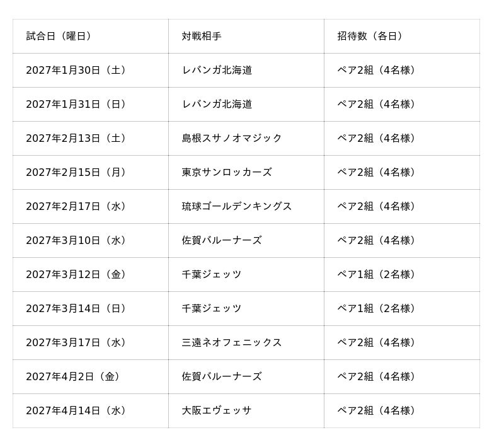Click the 対戦相手 column header
504x447 pixels.
[x=246, y=36]
